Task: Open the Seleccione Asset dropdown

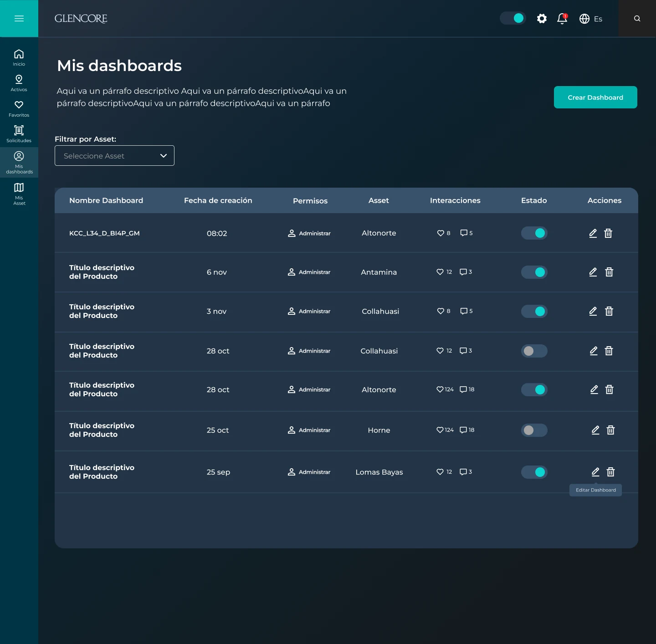Action: click(x=114, y=156)
